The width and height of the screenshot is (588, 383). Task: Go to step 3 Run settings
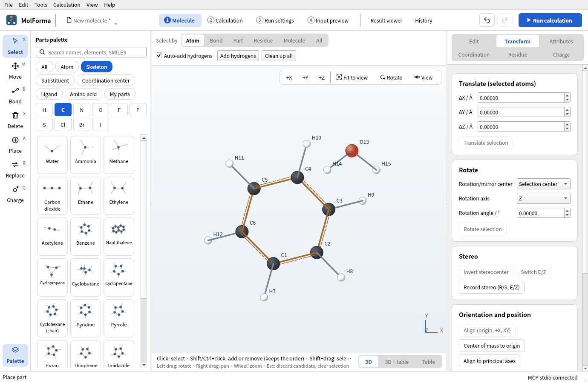(275, 20)
